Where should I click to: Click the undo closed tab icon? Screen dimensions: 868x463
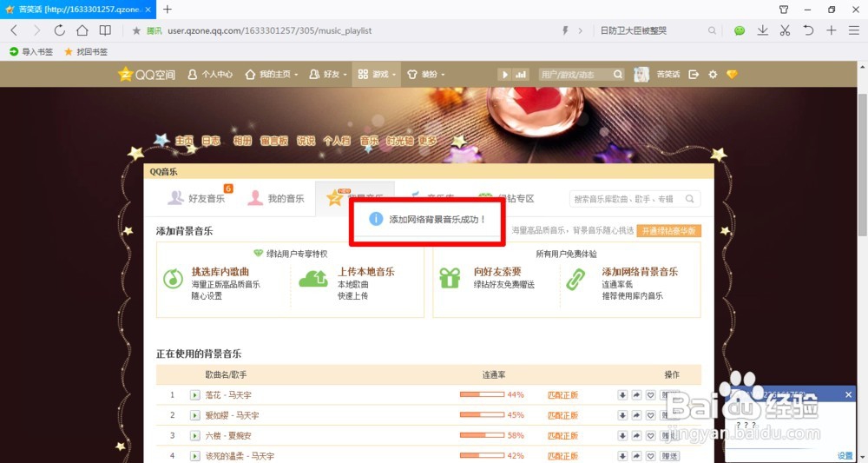[808, 30]
